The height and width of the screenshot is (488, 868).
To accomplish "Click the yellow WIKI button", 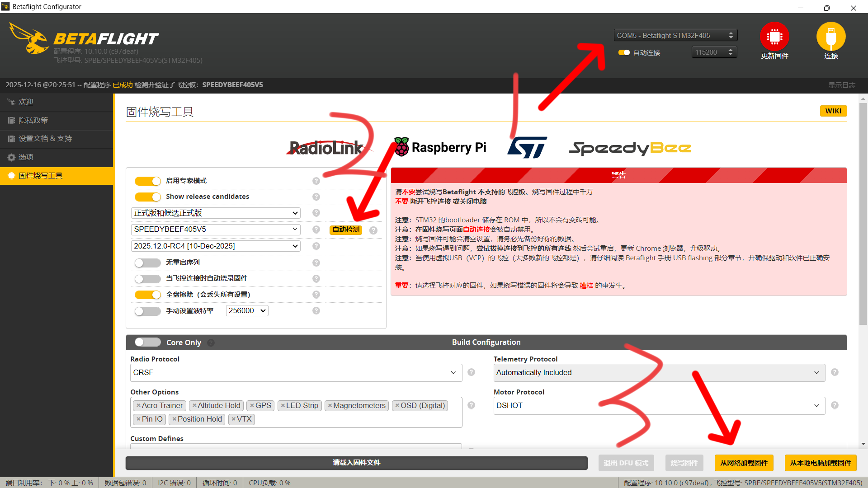I will click(x=833, y=111).
